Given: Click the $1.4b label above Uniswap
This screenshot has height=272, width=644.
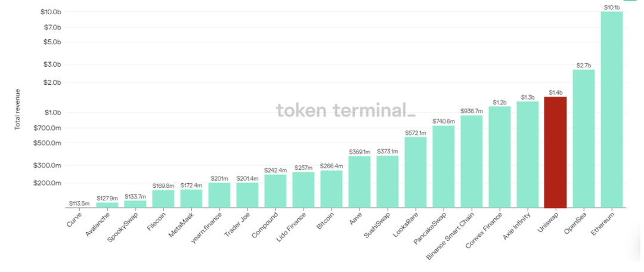Looking at the screenshot, I should [x=555, y=93].
